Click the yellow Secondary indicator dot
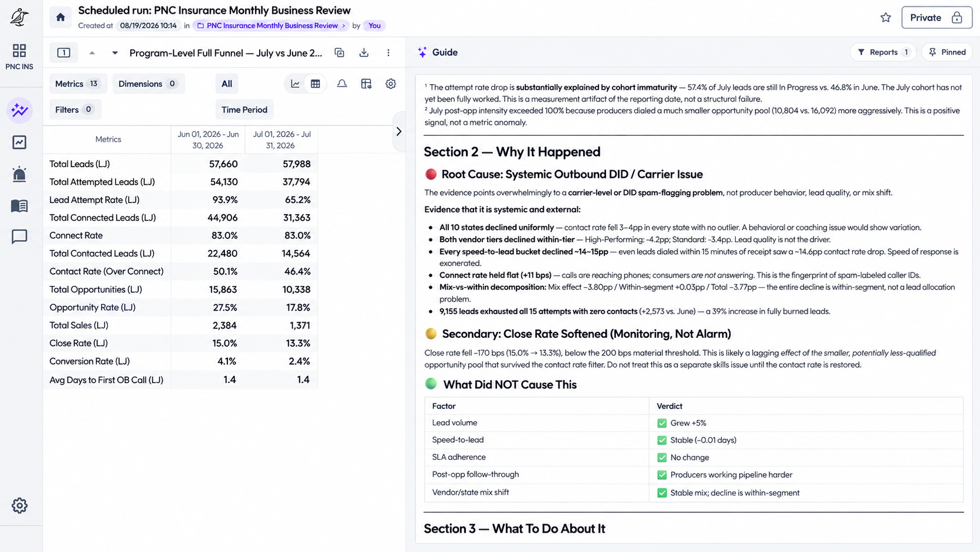The height and width of the screenshot is (552, 980). [x=431, y=334]
